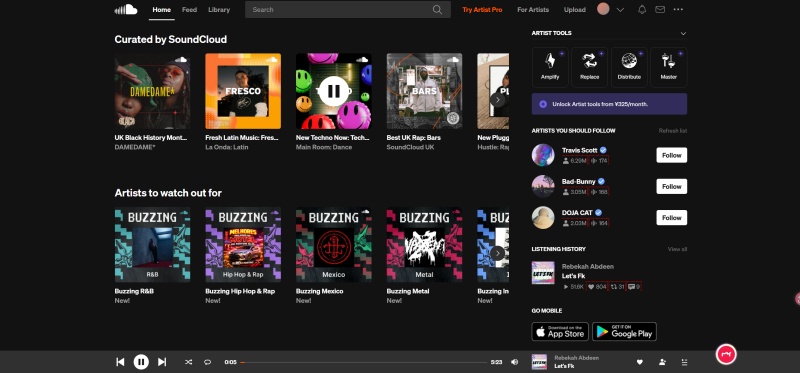Click the user avatar in the header

click(603, 9)
